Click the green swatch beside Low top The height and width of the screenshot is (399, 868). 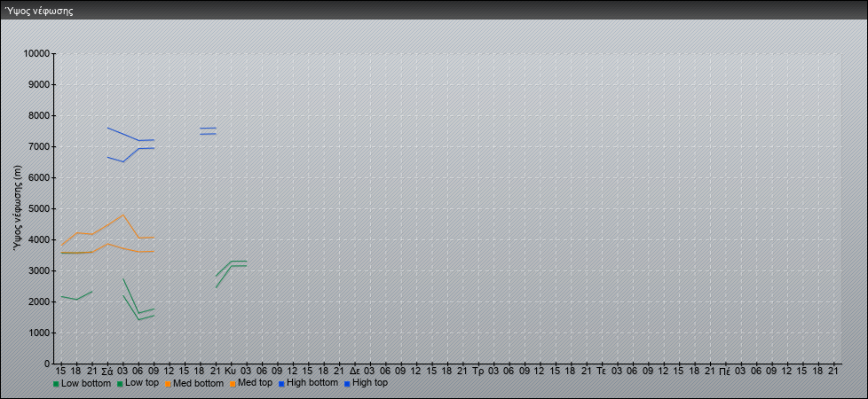[x=120, y=384]
